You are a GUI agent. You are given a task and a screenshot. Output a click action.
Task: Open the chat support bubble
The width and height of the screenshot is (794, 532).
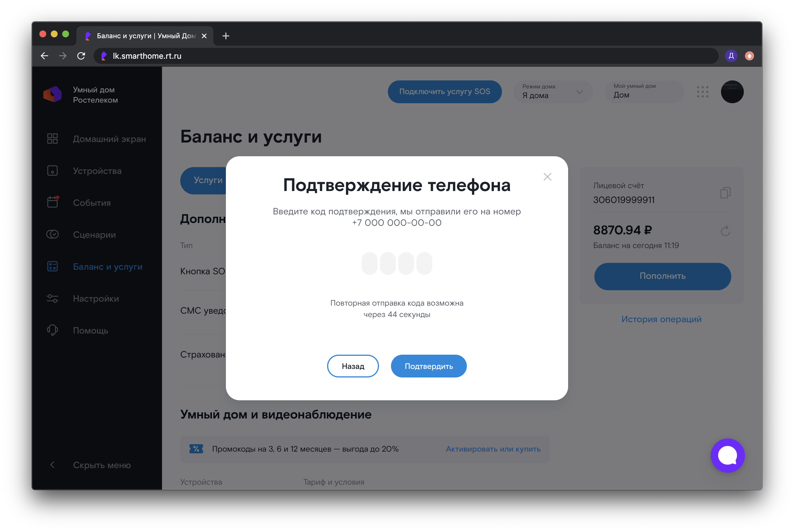pyautogui.click(x=728, y=455)
